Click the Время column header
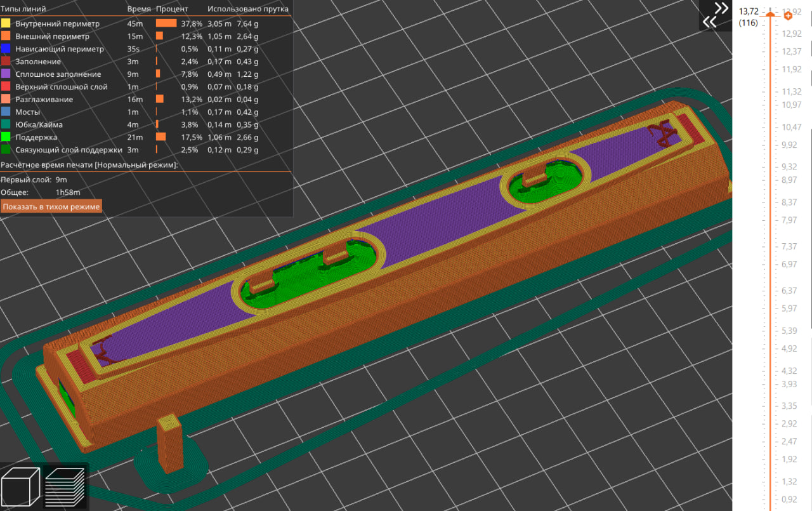The height and width of the screenshot is (511, 812). click(139, 10)
